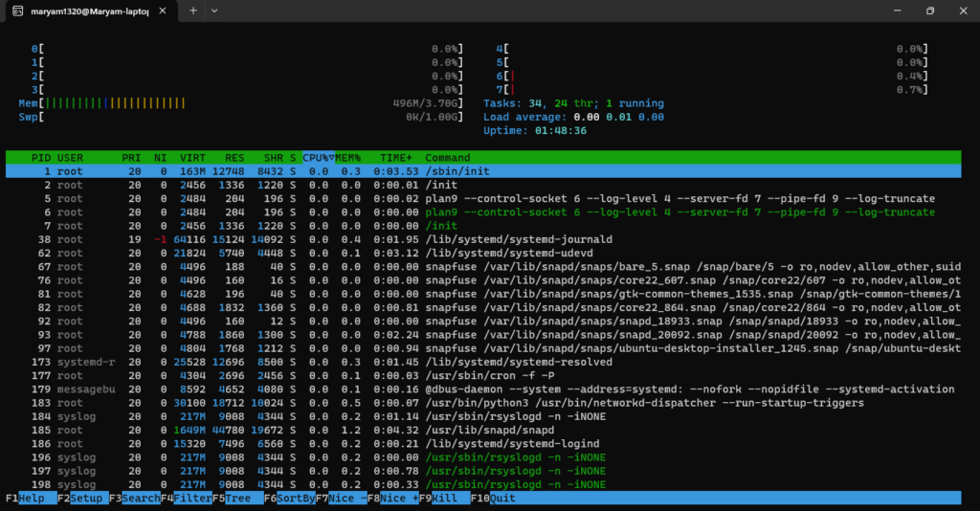Click the terminal icon in the tab
Screen dimensions: 980x511
click(18, 11)
